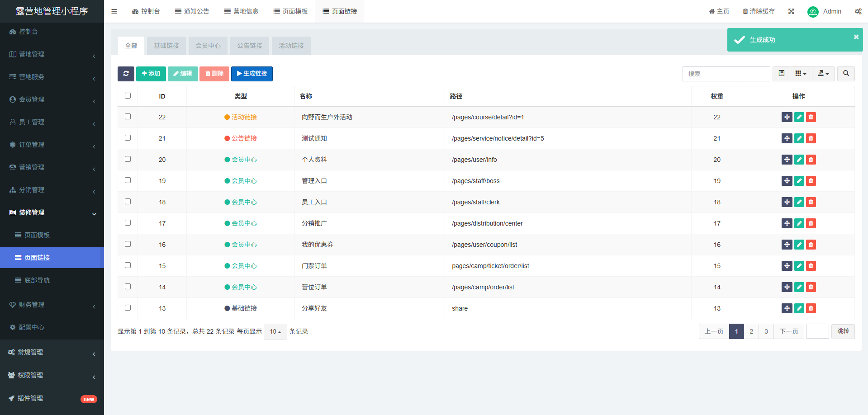Screen dimensions: 868x415
Task: Expand 营地服务 sidebar menu
Action: pyautogui.click(x=52, y=77)
